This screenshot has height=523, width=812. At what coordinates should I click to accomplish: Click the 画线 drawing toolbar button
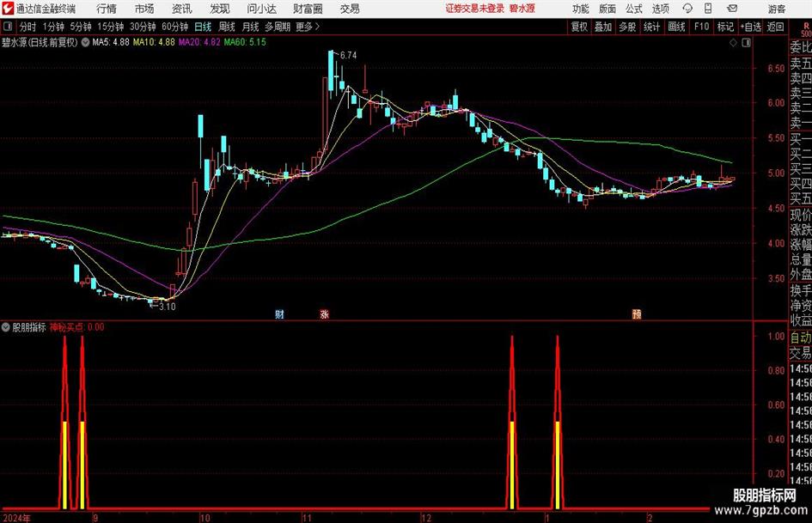click(676, 27)
